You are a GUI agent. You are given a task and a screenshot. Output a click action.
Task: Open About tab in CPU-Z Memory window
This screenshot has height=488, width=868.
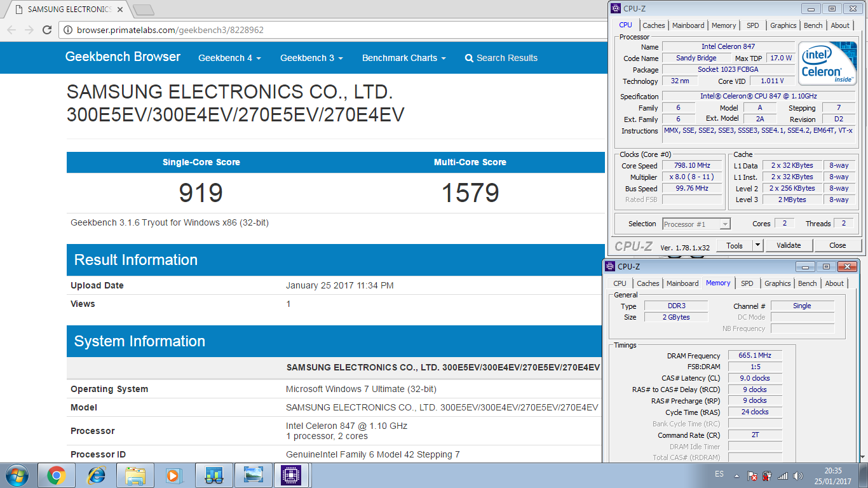pyautogui.click(x=834, y=283)
